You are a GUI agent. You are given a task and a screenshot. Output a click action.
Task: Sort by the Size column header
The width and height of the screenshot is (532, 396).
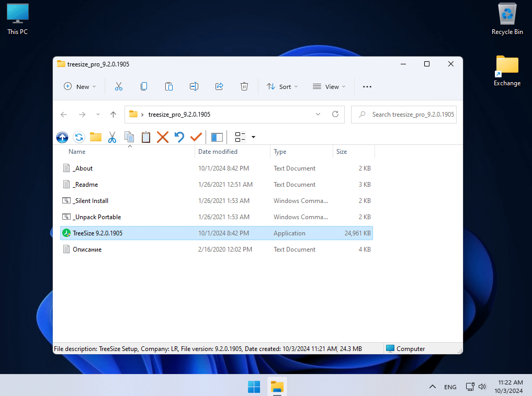point(342,152)
